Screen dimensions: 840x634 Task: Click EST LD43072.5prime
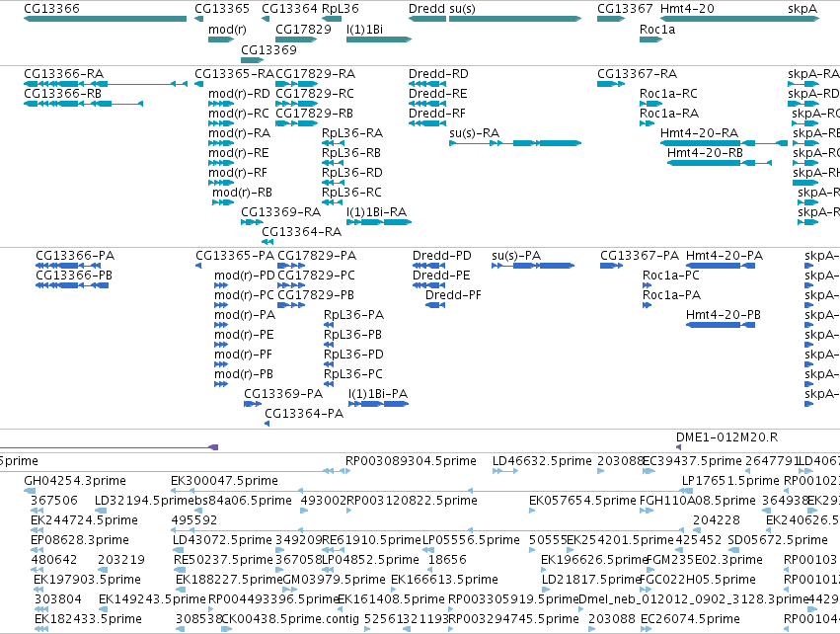(x=179, y=550)
